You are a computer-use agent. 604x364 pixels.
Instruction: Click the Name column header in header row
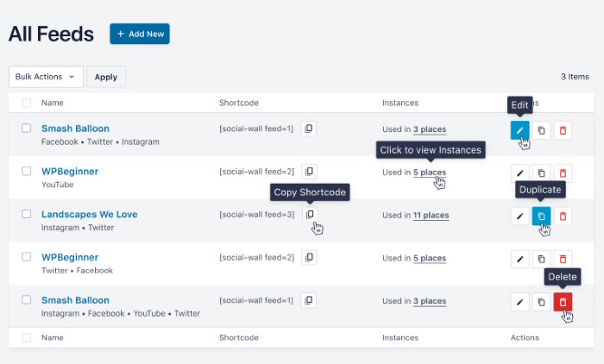point(53,103)
